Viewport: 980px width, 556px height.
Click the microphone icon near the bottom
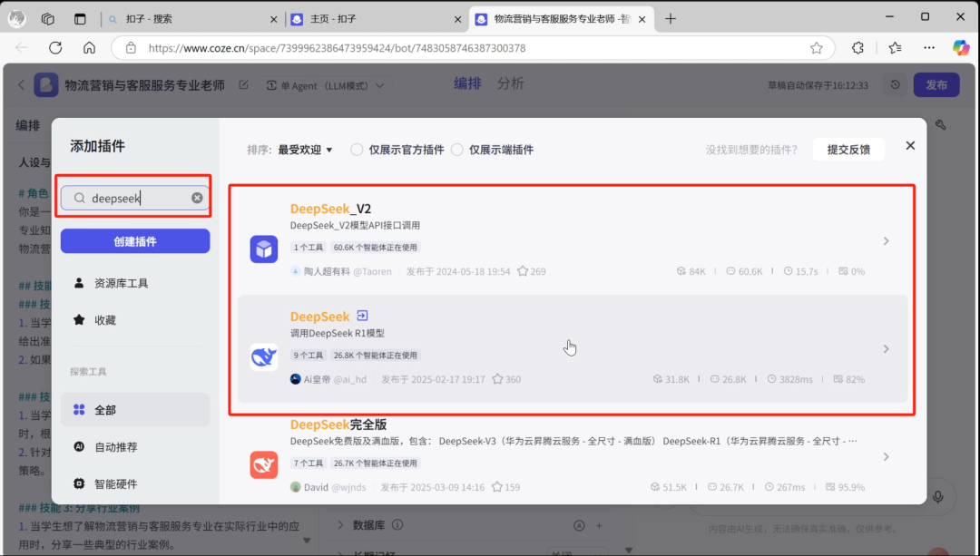pyautogui.click(x=936, y=495)
